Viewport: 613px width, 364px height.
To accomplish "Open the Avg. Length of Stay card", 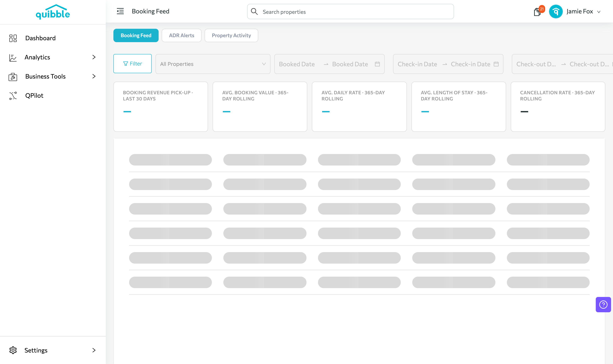I will 459,107.
